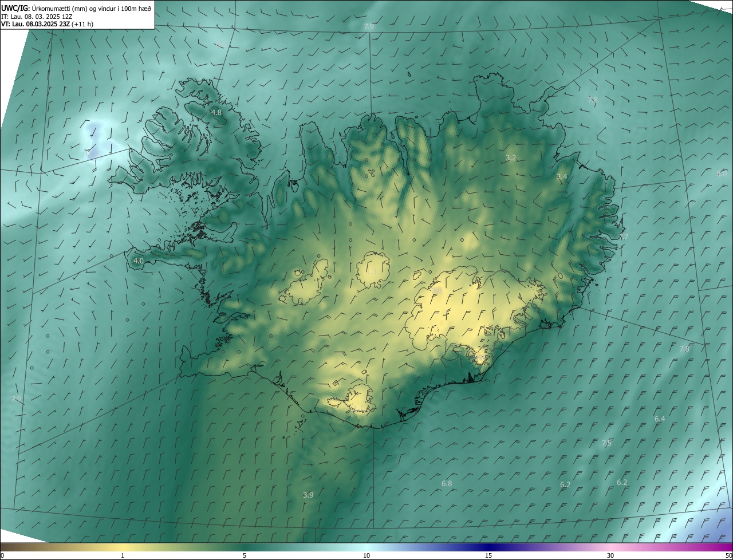The image size is (733, 560).
Task: Click the 30 label on the color scale
Action: (610, 556)
